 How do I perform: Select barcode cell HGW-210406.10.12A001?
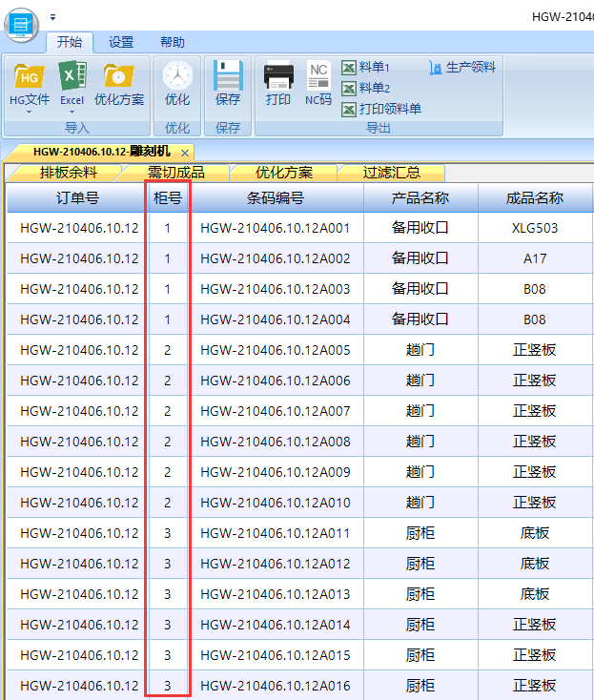(276, 228)
